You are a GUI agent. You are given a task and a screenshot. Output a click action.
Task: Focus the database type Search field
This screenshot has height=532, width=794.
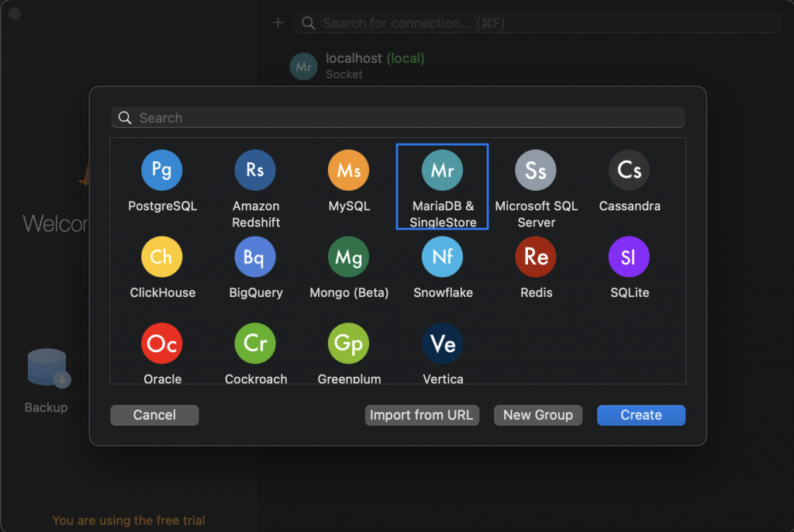pos(398,118)
